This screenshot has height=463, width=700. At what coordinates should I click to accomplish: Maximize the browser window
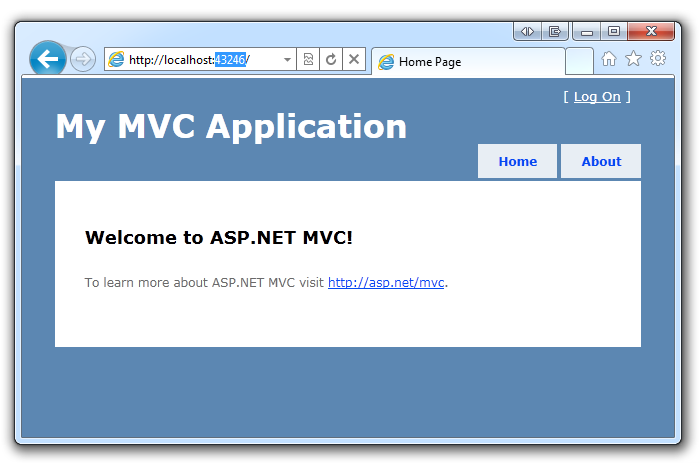614,31
